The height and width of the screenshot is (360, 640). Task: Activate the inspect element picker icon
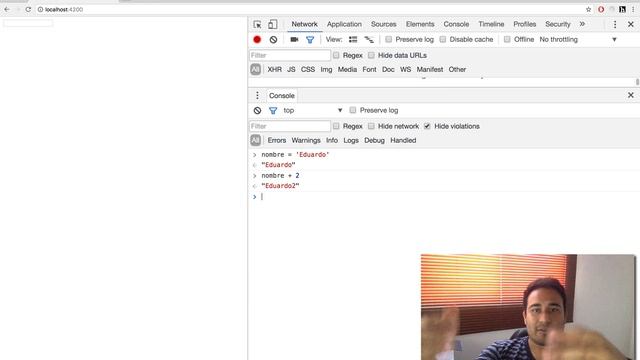click(x=257, y=24)
